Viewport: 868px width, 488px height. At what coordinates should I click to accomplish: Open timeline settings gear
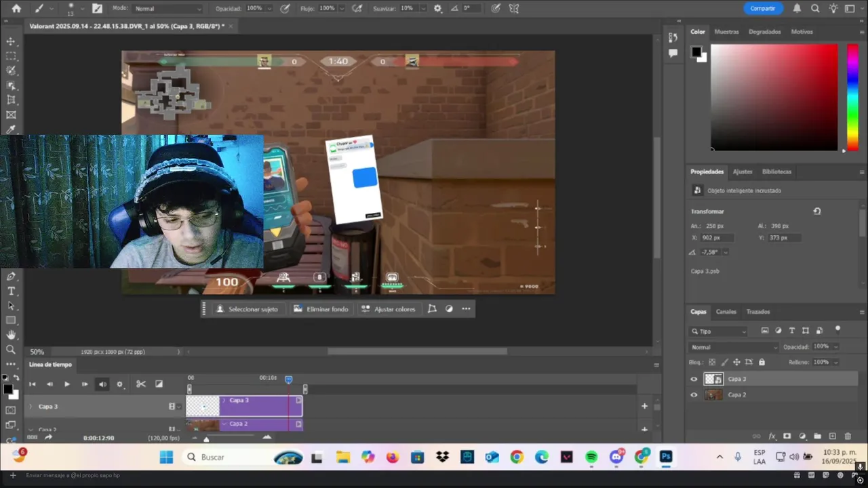coord(120,384)
